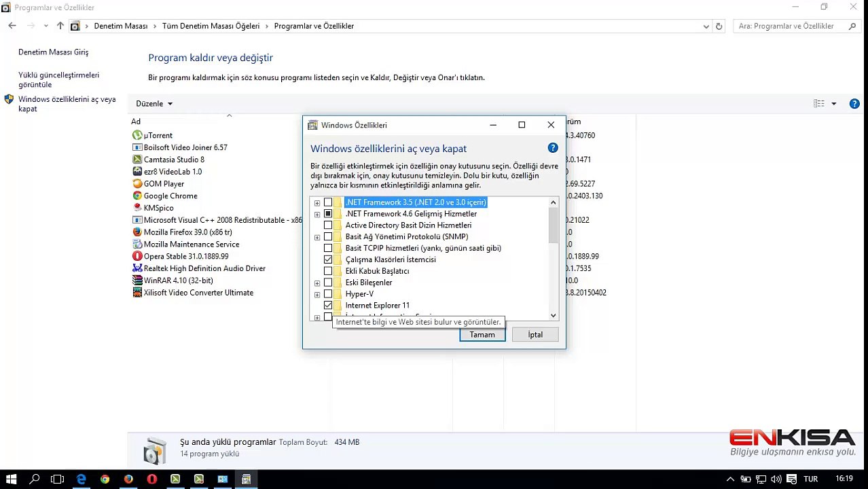Click the ezr8 VideoLab icon
Image resolution: width=868 pixels, height=489 pixels.
(x=137, y=172)
